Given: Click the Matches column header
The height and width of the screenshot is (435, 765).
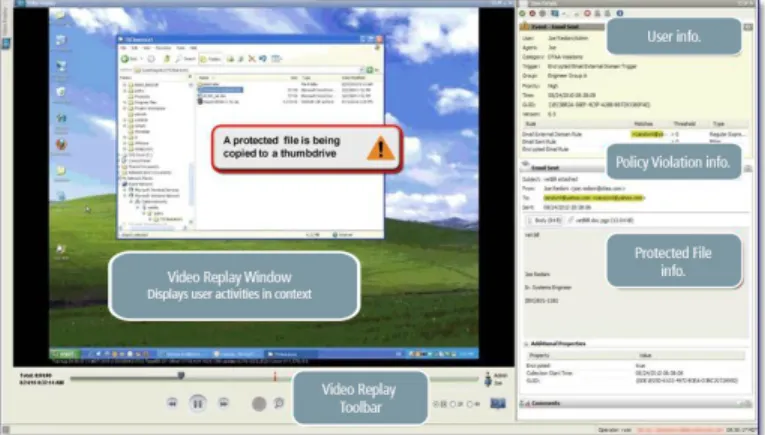Looking at the screenshot, I should [x=643, y=124].
